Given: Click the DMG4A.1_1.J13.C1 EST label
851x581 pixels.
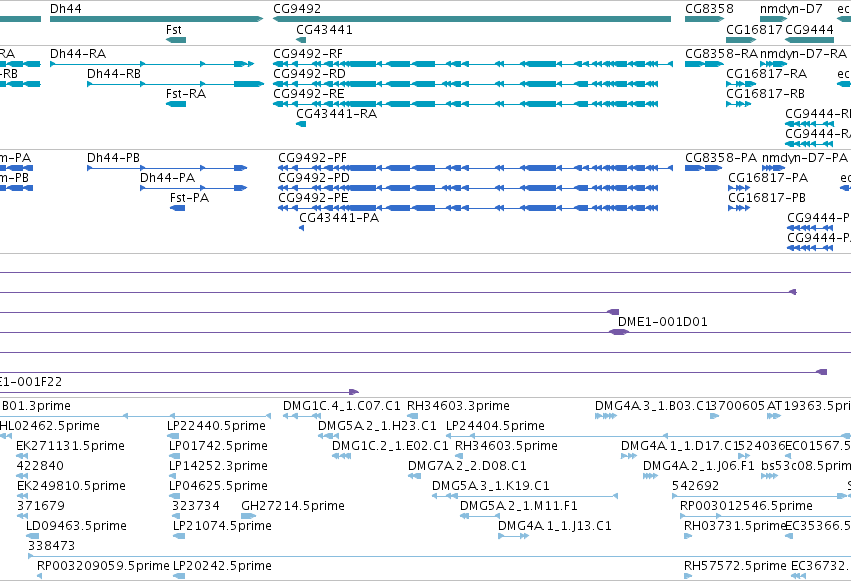Looking at the screenshot, I should [555, 526].
